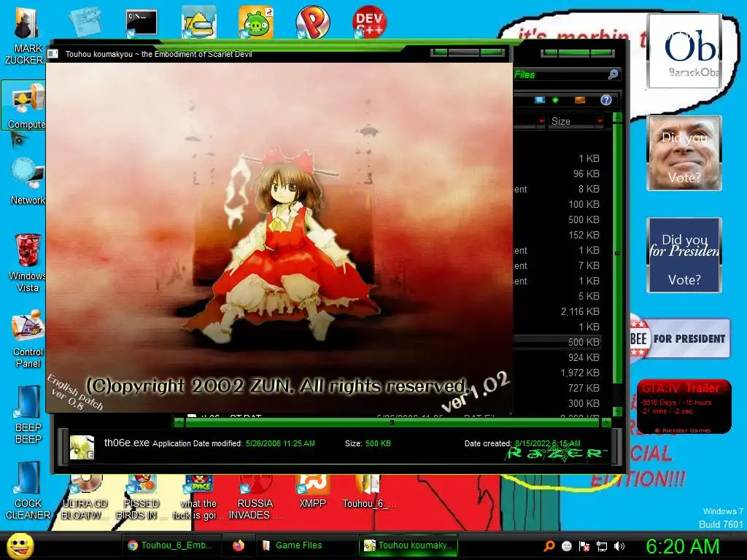Viewport: 747px width, 560px height.
Task: Click the blue view icon in Explorer toolbar
Action: pyautogui.click(x=539, y=100)
